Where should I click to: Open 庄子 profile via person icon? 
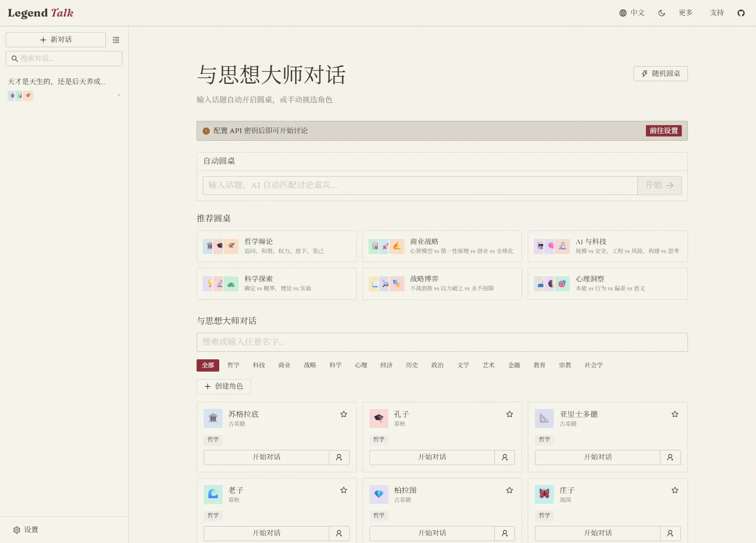click(670, 534)
